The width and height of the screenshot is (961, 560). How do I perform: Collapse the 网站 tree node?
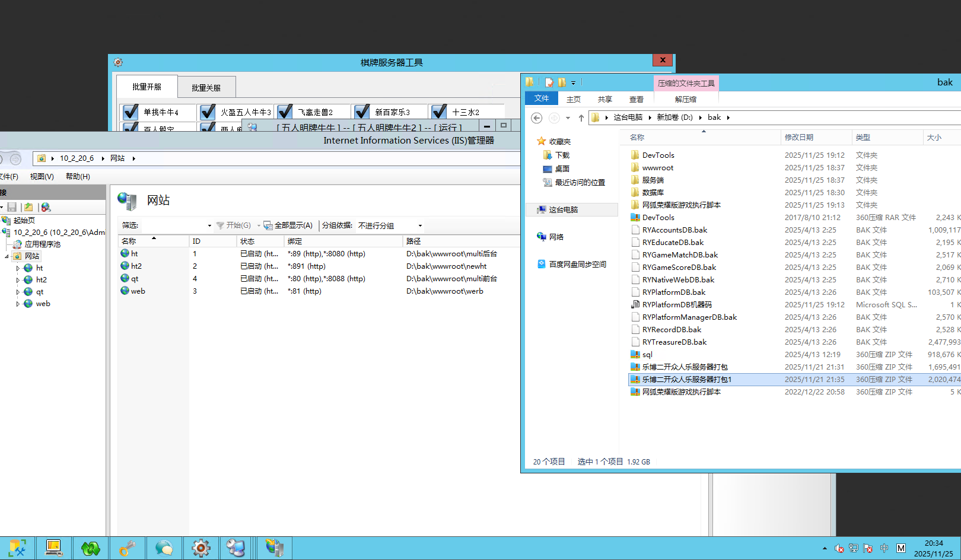[7, 256]
